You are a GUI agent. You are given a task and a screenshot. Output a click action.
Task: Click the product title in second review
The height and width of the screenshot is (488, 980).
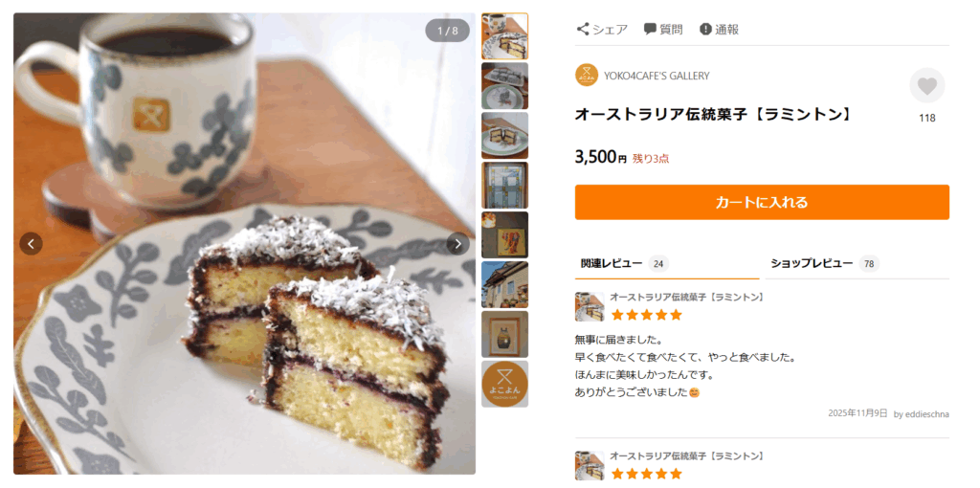686,456
